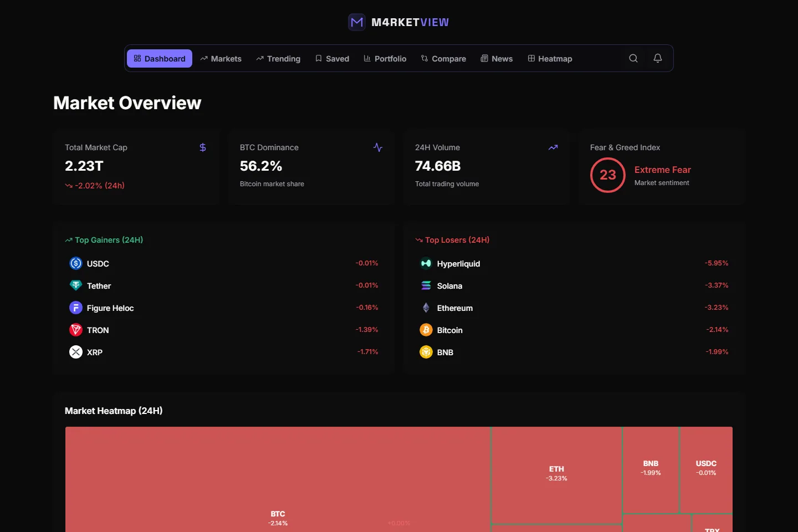Image resolution: width=798 pixels, height=532 pixels.
Task: Open notifications bell icon
Action: [x=658, y=58]
